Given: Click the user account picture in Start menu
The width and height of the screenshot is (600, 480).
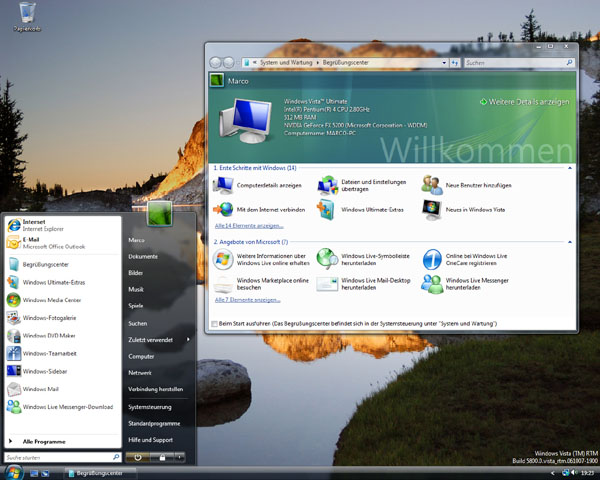Looking at the screenshot, I should [160, 213].
